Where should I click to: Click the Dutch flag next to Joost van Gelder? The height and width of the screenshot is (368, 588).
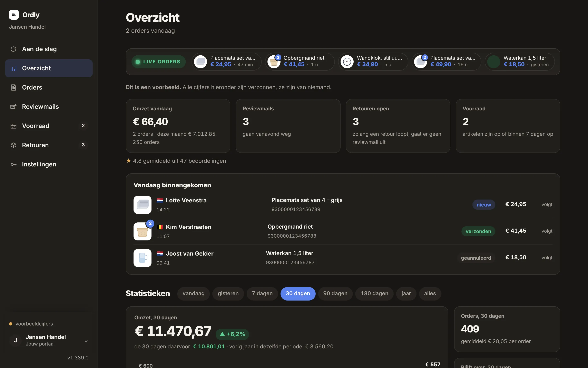[160, 253]
